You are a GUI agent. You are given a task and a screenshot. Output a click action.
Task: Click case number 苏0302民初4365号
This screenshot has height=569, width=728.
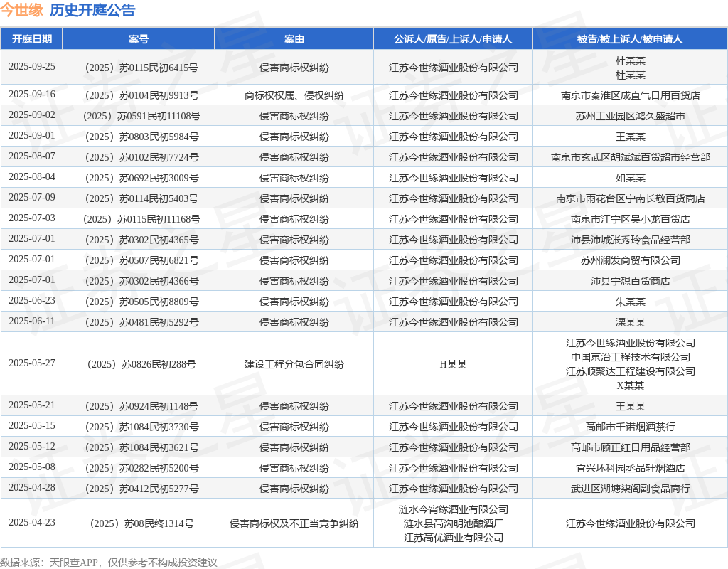click(x=141, y=240)
